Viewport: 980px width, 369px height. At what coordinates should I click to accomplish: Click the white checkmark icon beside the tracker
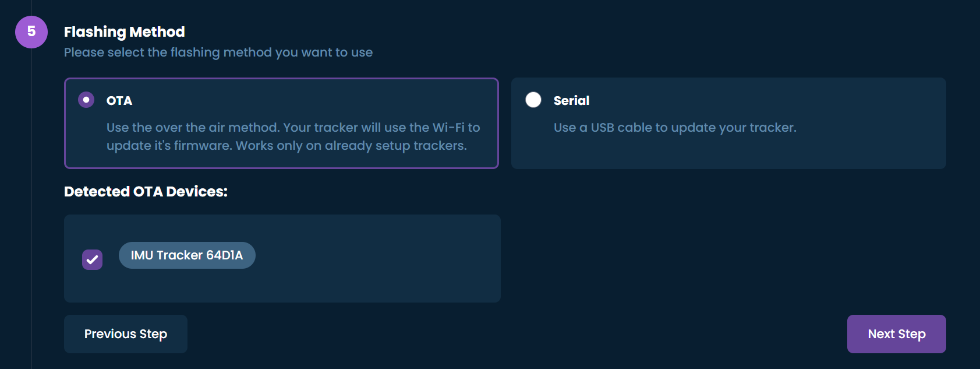tap(92, 260)
